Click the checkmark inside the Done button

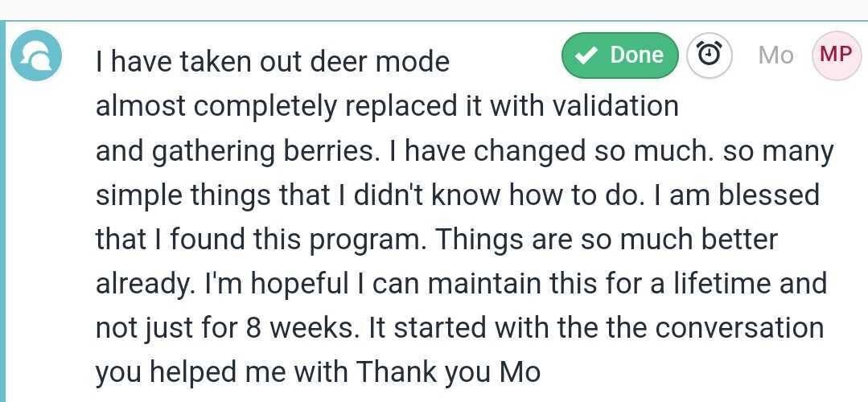587,55
